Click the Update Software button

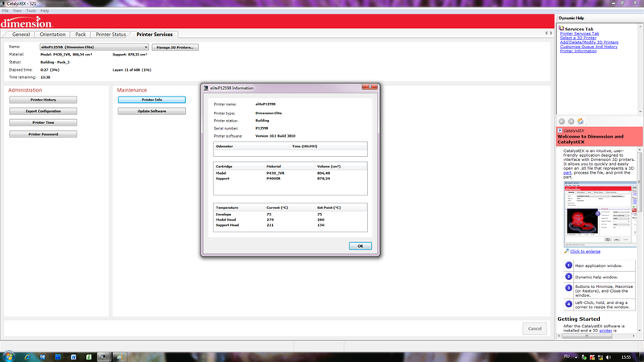tap(151, 111)
